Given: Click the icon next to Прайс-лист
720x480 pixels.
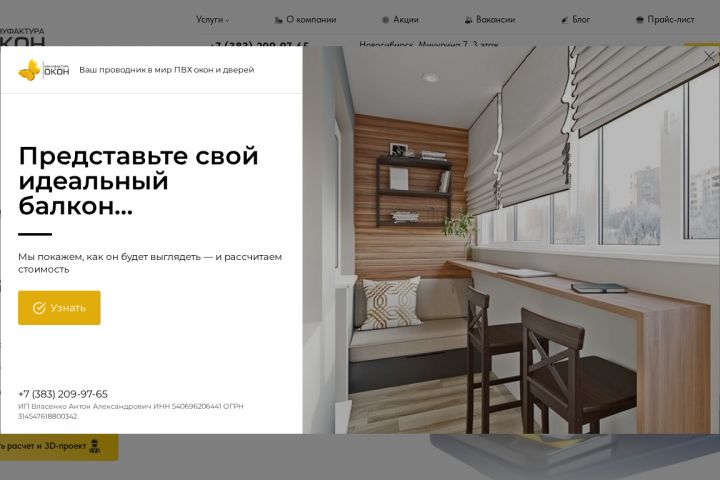Looking at the screenshot, I should tap(640, 20).
